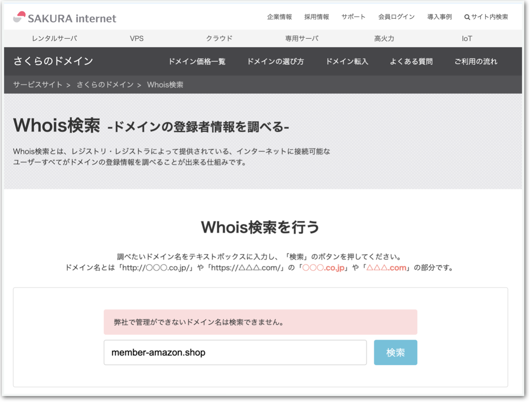Open 企業情報 in top navigation
The height and width of the screenshot is (403, 532).
click(x=279, y=17)
